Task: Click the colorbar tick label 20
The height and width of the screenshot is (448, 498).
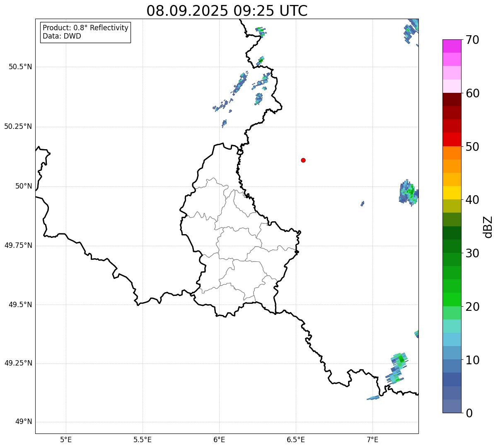Action: [472, 307]
